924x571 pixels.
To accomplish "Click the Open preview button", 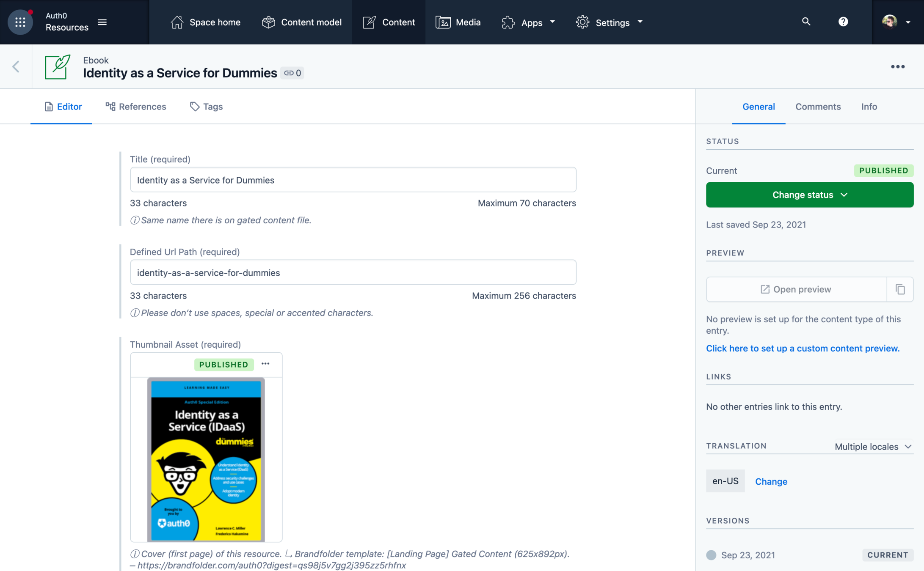I will (x=796, y=289).
